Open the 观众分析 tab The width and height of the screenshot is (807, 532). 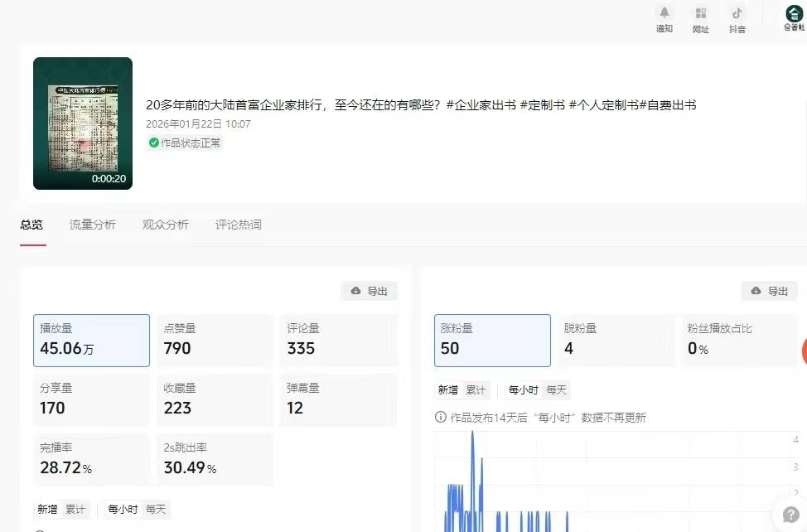166,225
